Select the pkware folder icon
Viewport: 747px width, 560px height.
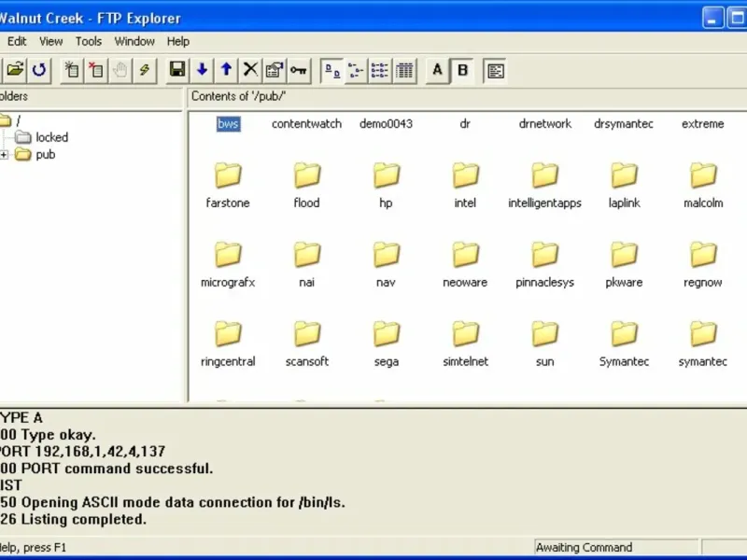pyautogui.click(x=624, y=254)
